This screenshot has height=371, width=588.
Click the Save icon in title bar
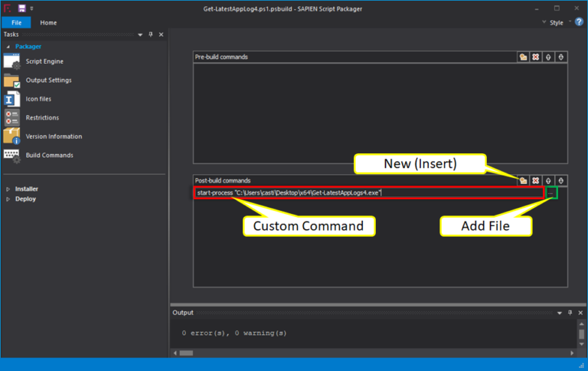(x=21, y=8)
